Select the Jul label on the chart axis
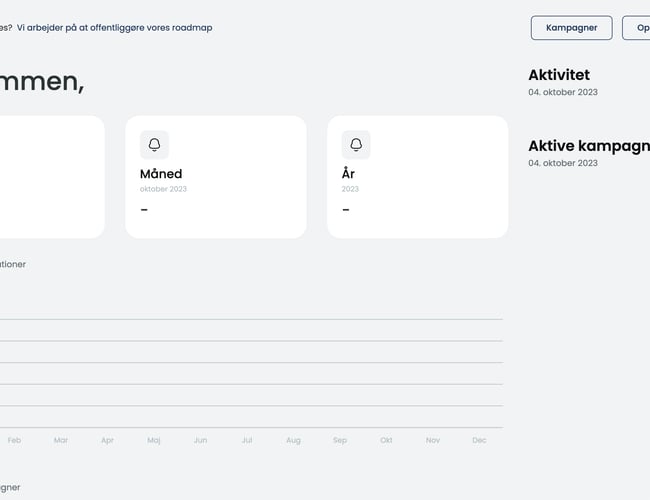 247,440
